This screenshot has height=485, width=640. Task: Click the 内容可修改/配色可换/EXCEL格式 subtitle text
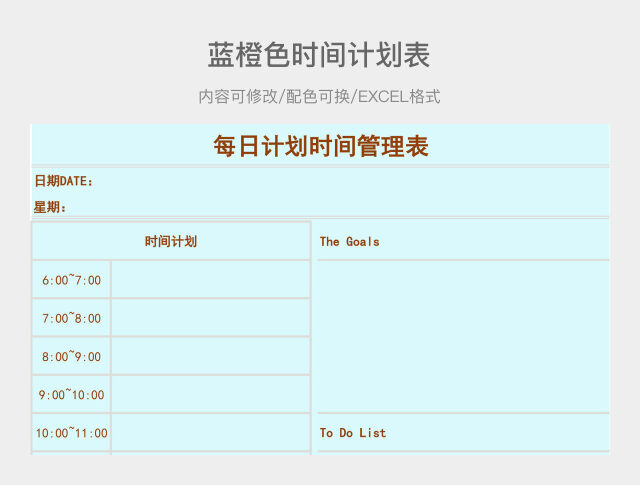pos(319,97)
